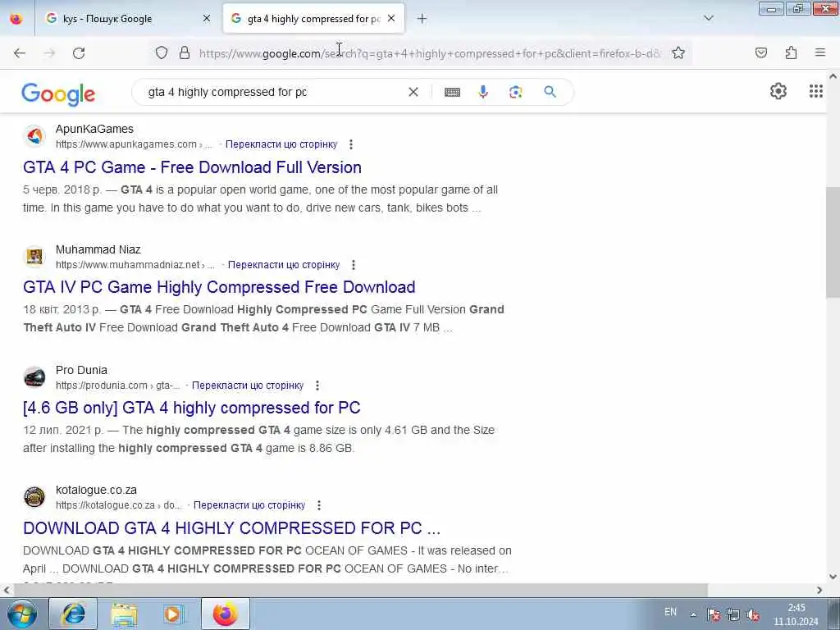840x630 pixels.
Task: Open 'GTA IV PC Game Highly Compressed Free Download'
Action: 219,288
